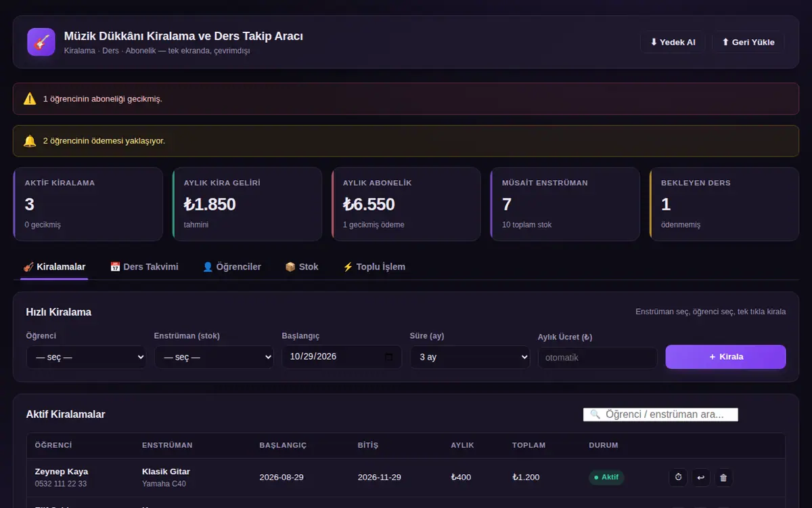812x508 pixels.
Task: Click the purple Kirala button
Action: click(725, 357)
